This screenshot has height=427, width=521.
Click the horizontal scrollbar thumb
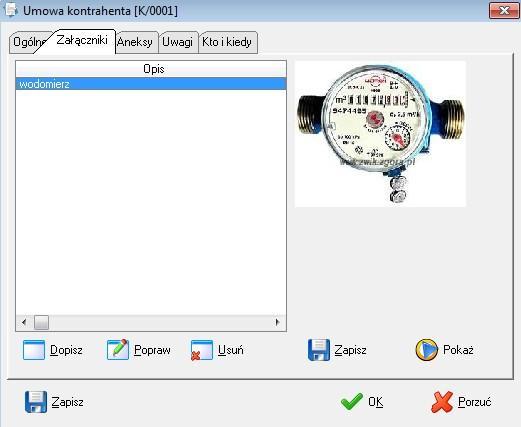[x=41, y=322]
